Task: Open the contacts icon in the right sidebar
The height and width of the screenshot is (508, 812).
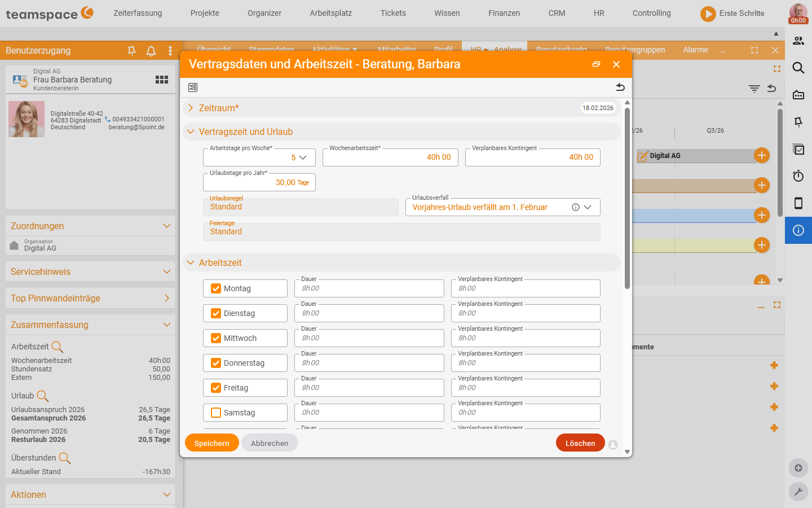Action: (x=798, y=41)
